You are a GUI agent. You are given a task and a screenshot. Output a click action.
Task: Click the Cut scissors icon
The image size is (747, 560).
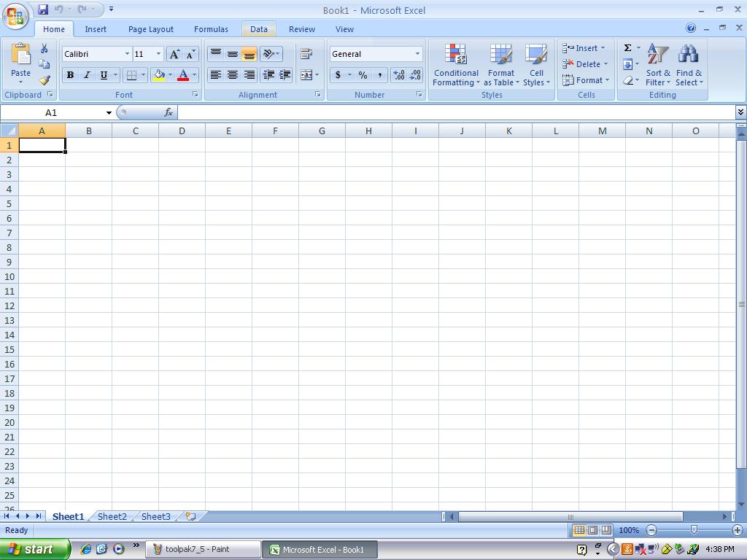point(44,48)
